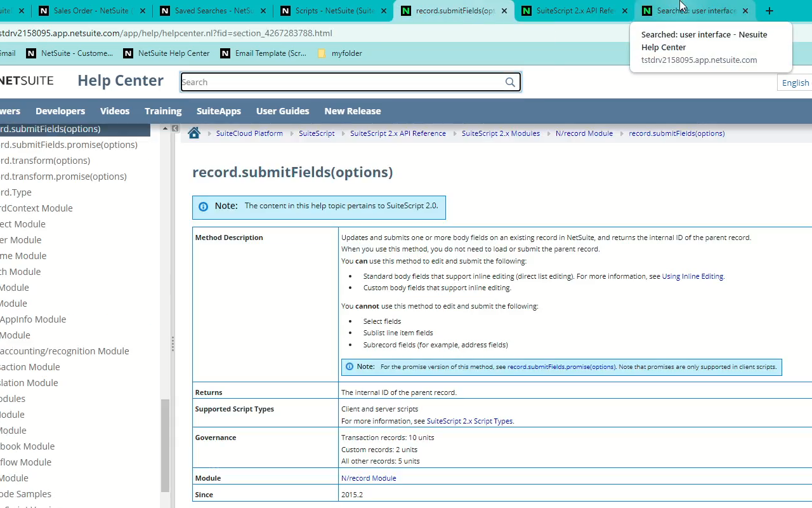Go to Help Center home via house icon
The image size is (812, 508).
pyautogui.click(x=194, y=133)
